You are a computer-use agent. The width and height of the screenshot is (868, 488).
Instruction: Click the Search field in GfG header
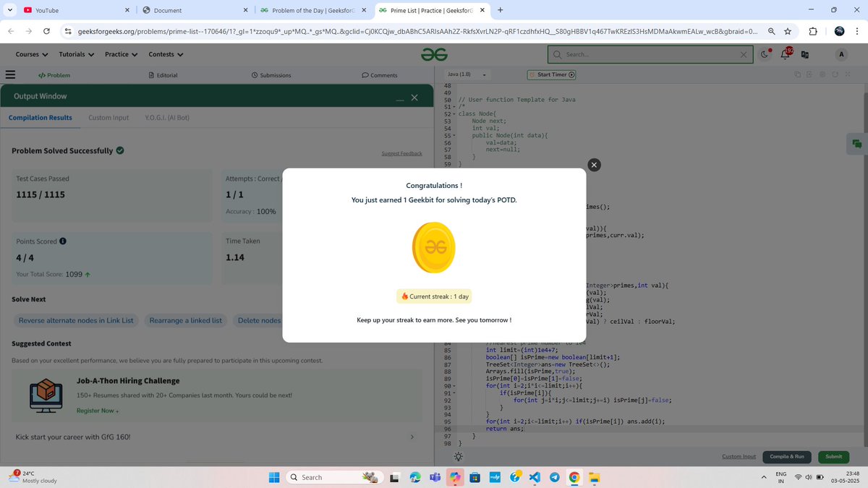pos(650,54)
